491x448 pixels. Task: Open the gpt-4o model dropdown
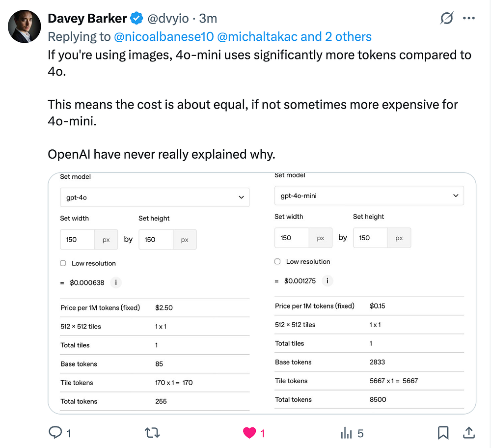(155, 197)
